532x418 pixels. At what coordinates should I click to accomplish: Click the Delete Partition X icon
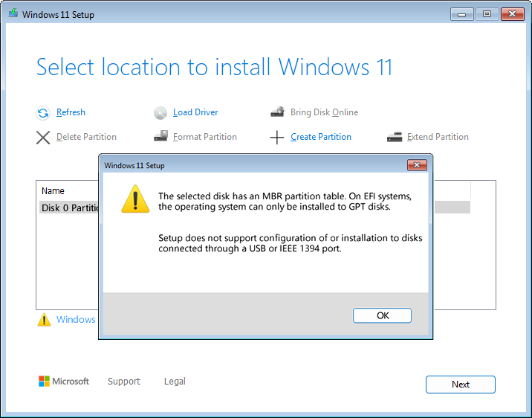[x=43, y=138]
